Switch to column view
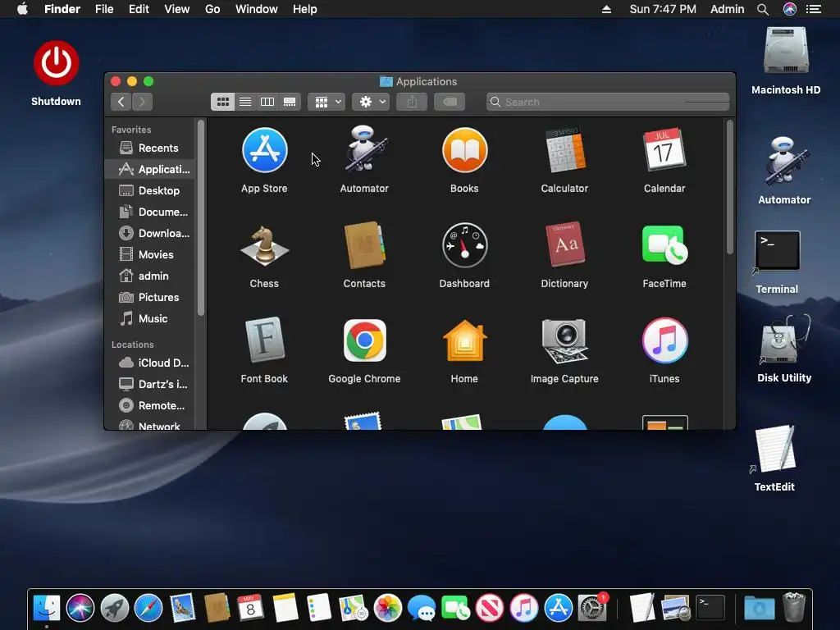 [267, 102]
